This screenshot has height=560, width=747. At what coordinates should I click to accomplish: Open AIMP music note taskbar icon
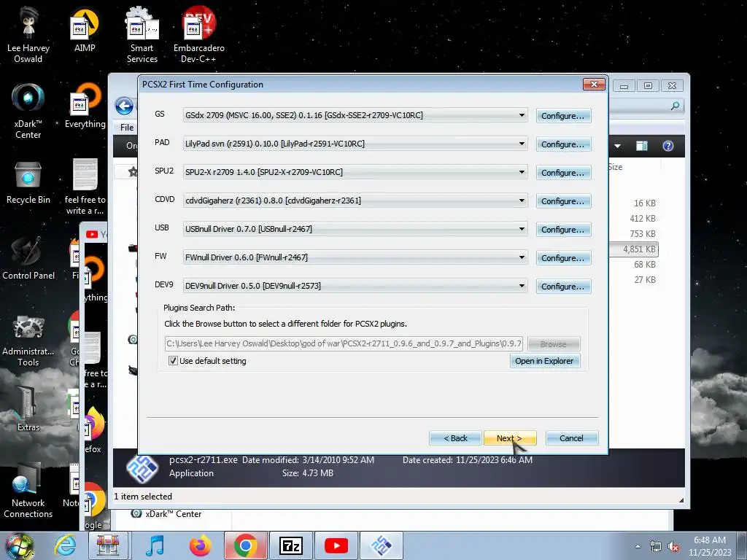155,545
